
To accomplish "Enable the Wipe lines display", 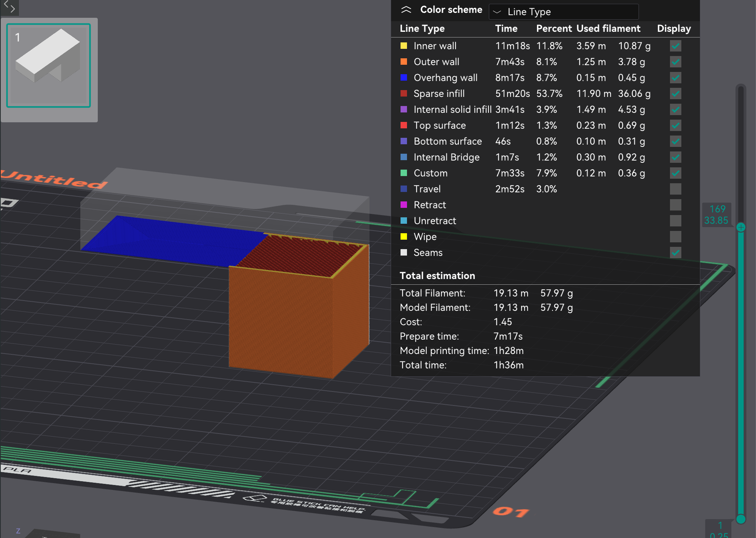I will (675, 237).
